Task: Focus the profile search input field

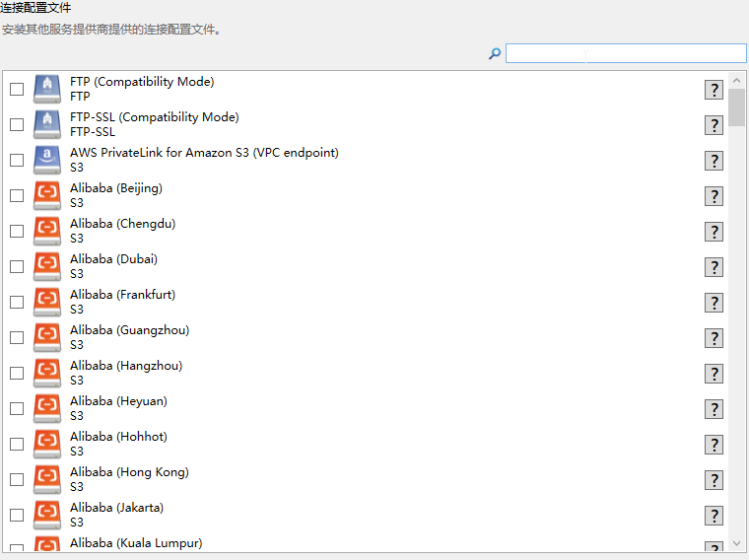Action: pyautogui.click(x=626, y=53)
